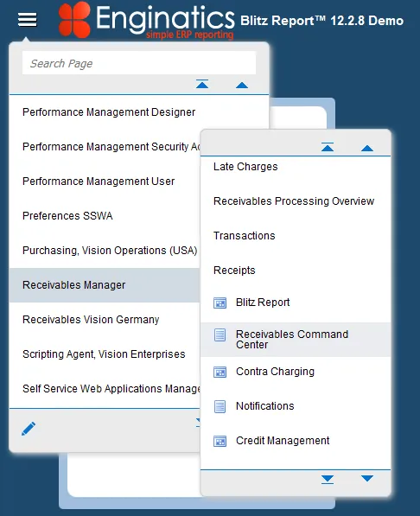Select Purchasing, Vision Operations (USA)
This screenshot has height=516, width=420.
110,251
